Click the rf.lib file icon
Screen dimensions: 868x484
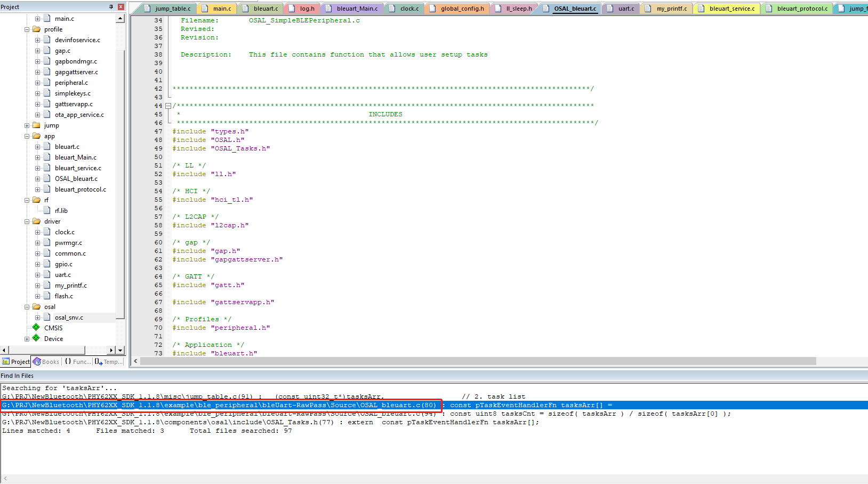[x=47, y=211]
